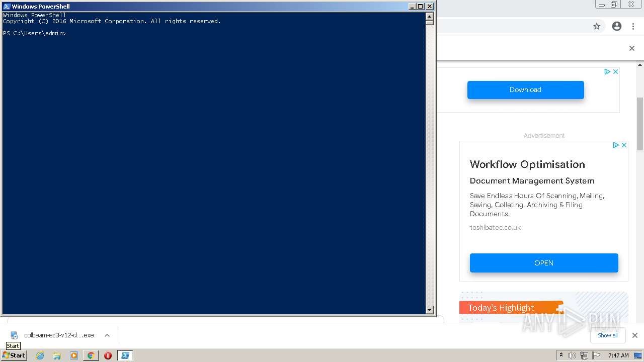This screenshot has width=644, height=362.
Task: Close the Workflow Optimisation advertisement
Action: [x=624, y=145]
